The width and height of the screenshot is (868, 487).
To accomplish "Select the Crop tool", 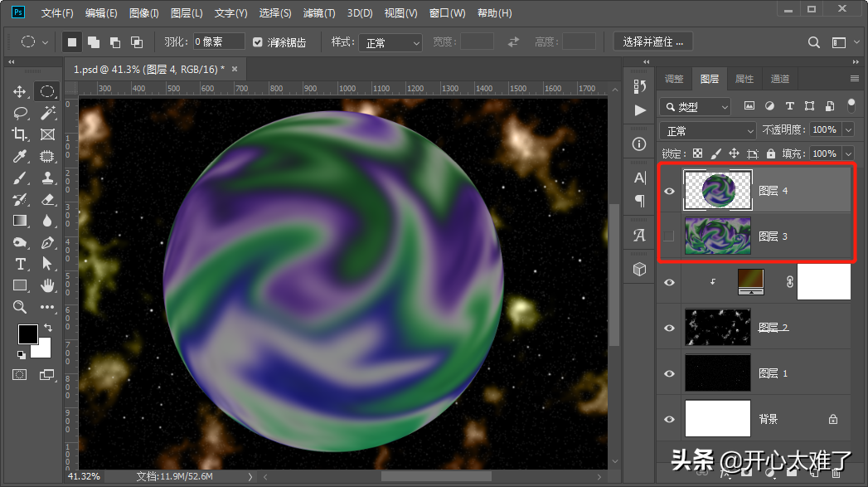I will (x=20, y=134).
